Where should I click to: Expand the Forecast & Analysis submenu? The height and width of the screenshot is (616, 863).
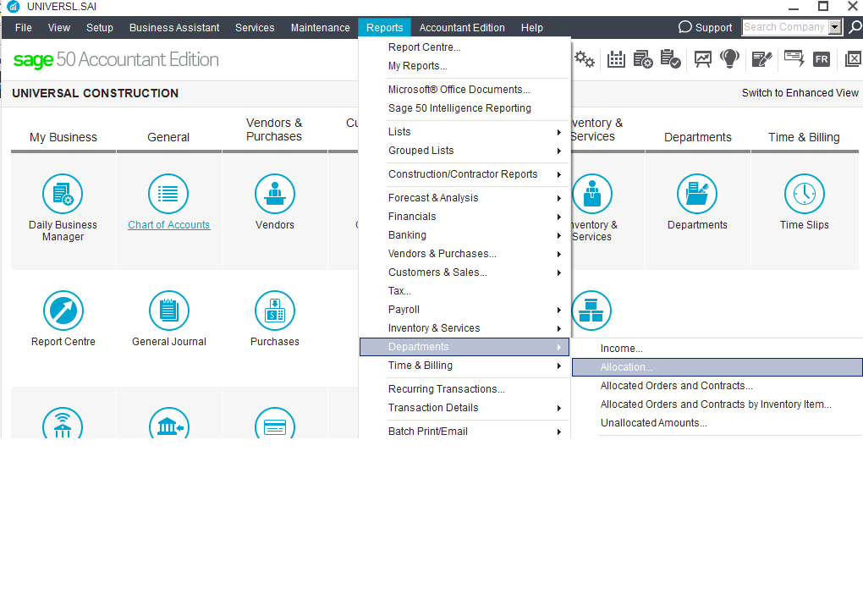click(x=464, y=198)
